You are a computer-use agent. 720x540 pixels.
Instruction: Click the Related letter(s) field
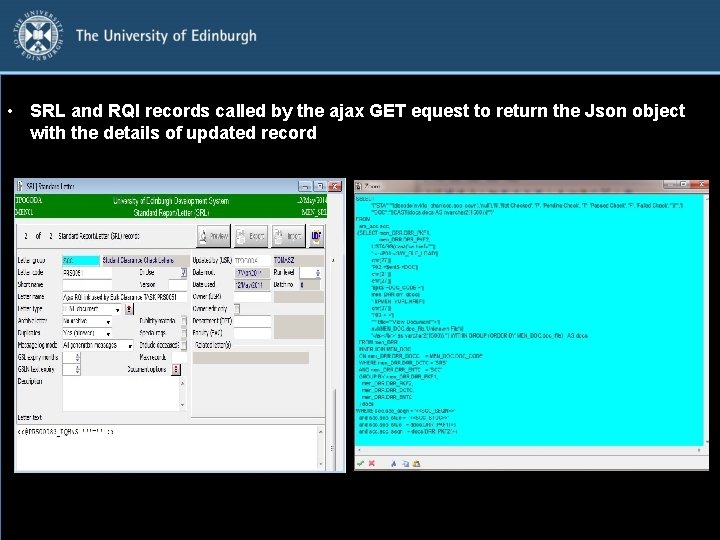point(251,358)
